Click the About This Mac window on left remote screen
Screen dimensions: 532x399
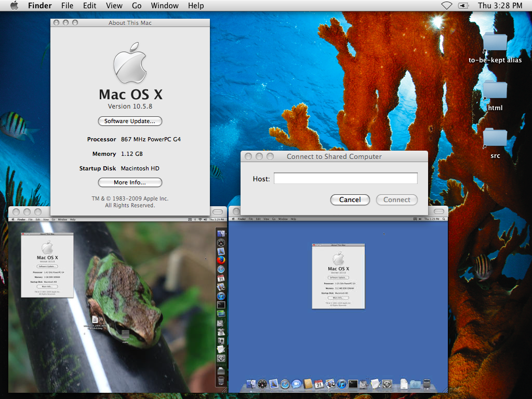[x=47, y=265]
